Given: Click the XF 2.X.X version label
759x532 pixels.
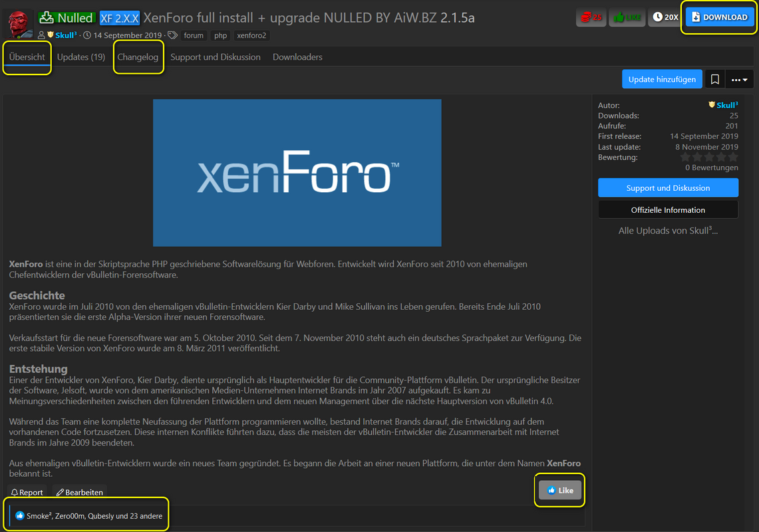Looking at the screenshot, I should tap(120, 19).
